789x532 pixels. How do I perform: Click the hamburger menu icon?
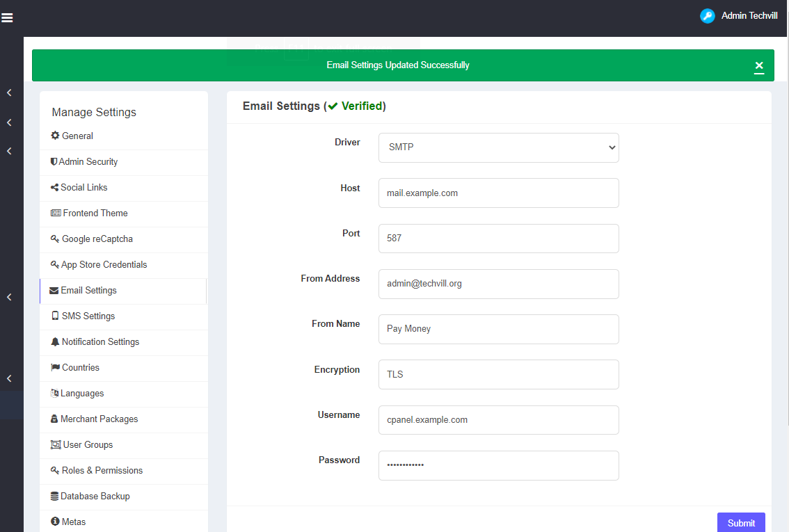pos(8,18)
